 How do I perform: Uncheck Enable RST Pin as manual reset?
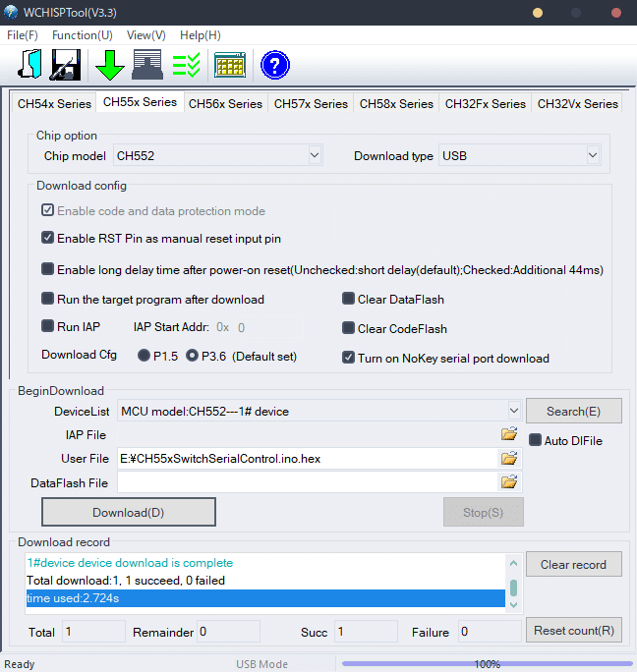(47, 238)
